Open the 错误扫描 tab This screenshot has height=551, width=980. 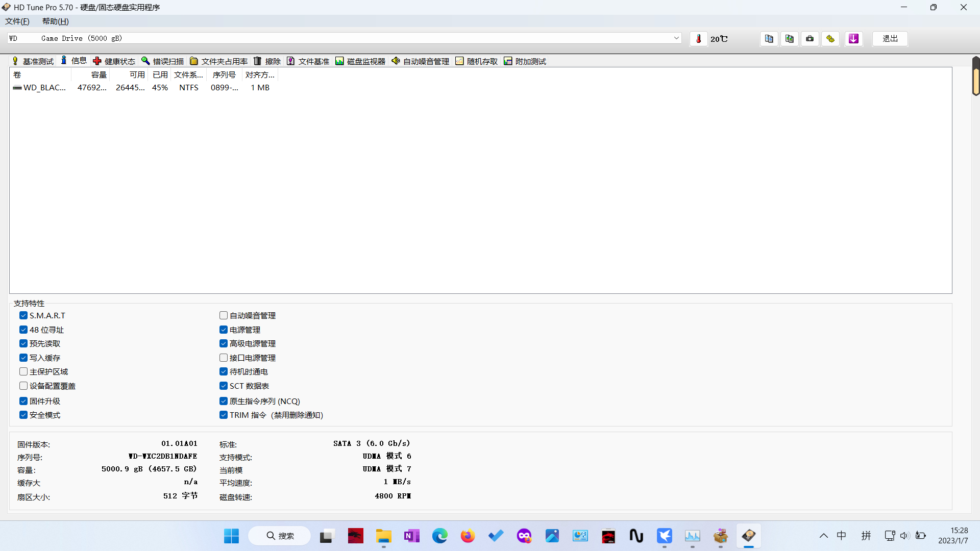pyautogui.click(x=163, y=61)
